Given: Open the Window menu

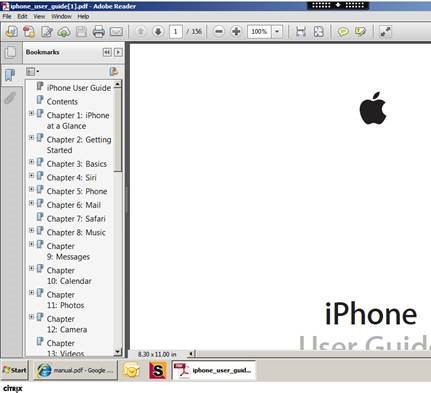Looking at the screenshot, I should point(61,16).
